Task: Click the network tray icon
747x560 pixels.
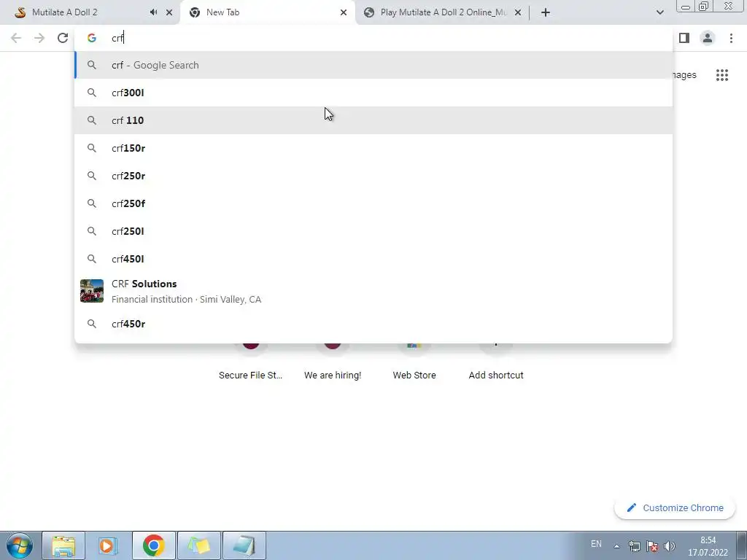Action: click(x=634, y=546)
